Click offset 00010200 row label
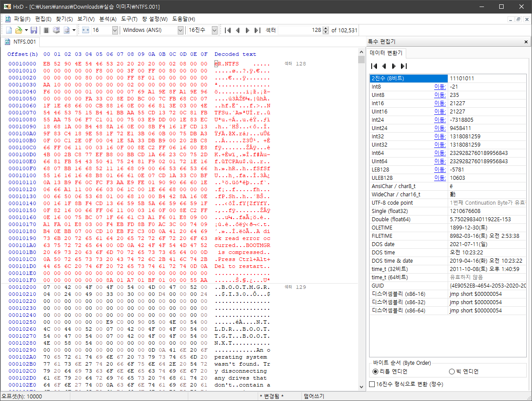 (22, 287)
